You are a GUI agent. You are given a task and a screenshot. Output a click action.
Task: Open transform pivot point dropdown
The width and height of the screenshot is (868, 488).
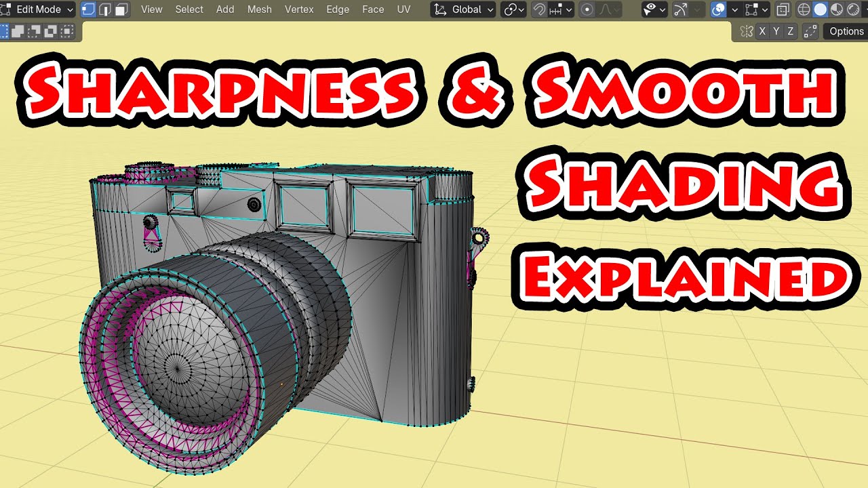coord(513,9)
